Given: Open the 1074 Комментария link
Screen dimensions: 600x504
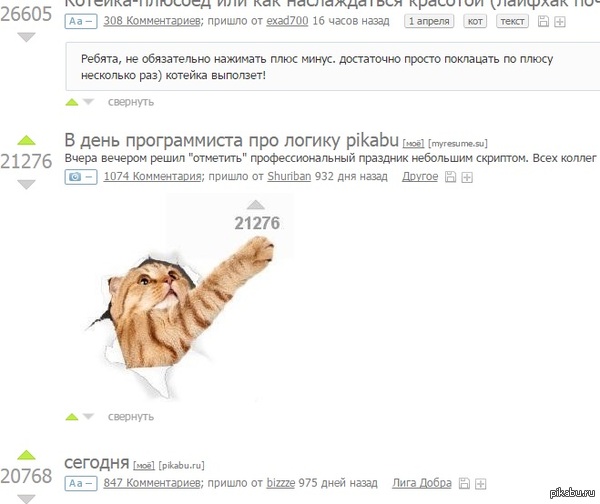Looking at the screenshot, I should pos(152,176).
